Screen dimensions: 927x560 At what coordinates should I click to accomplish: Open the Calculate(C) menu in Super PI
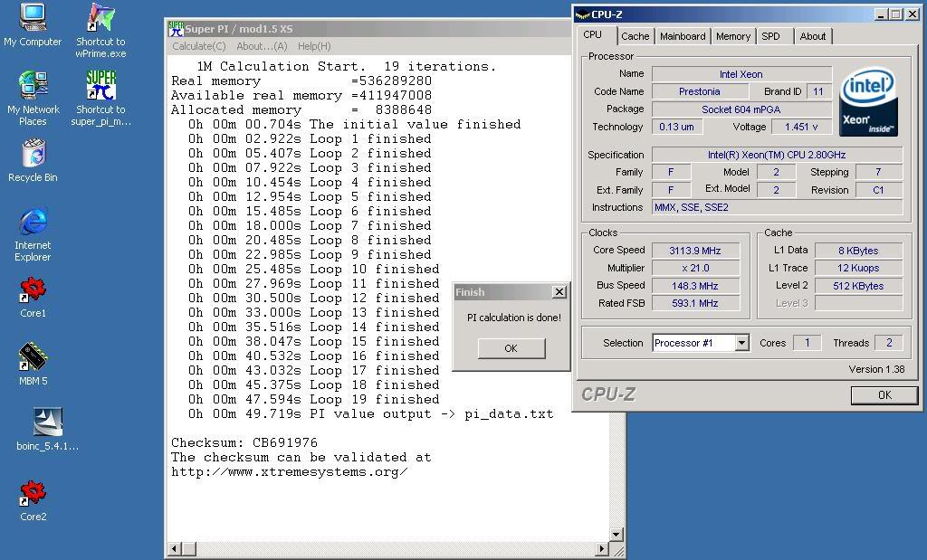(x=198, y=46)
